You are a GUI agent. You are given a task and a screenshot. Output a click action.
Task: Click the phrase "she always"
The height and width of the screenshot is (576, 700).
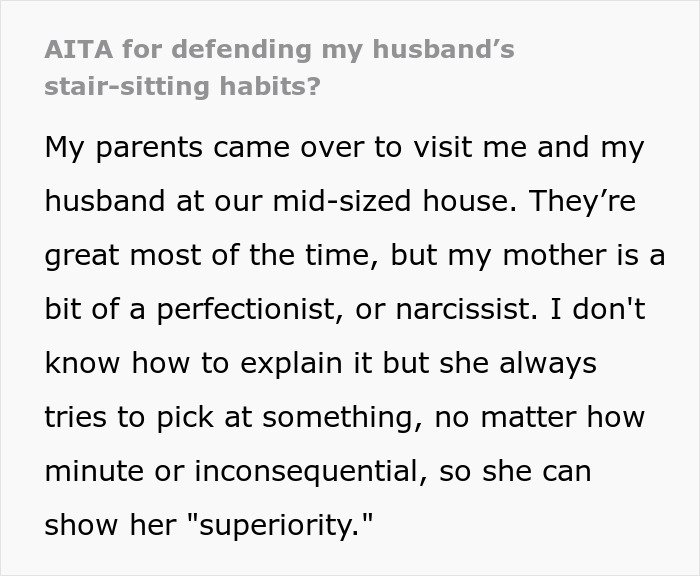pyautogui.click(x=518, y=363)
